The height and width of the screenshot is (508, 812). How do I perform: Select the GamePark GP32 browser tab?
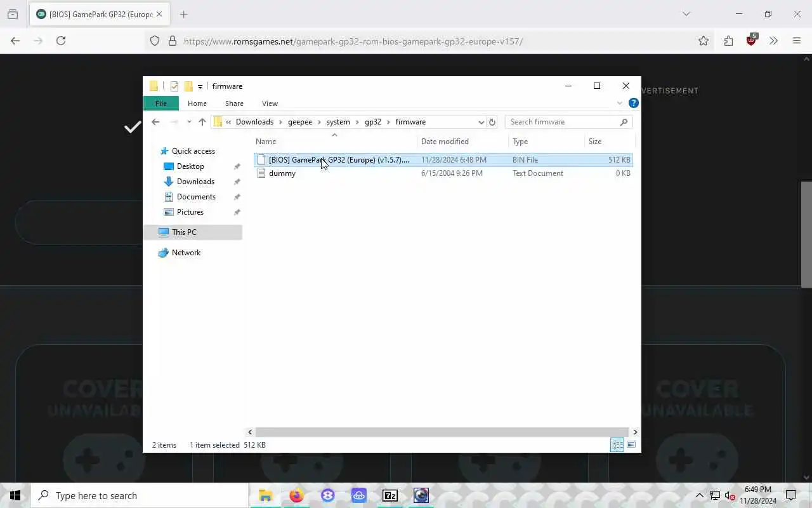pos(100,14)
